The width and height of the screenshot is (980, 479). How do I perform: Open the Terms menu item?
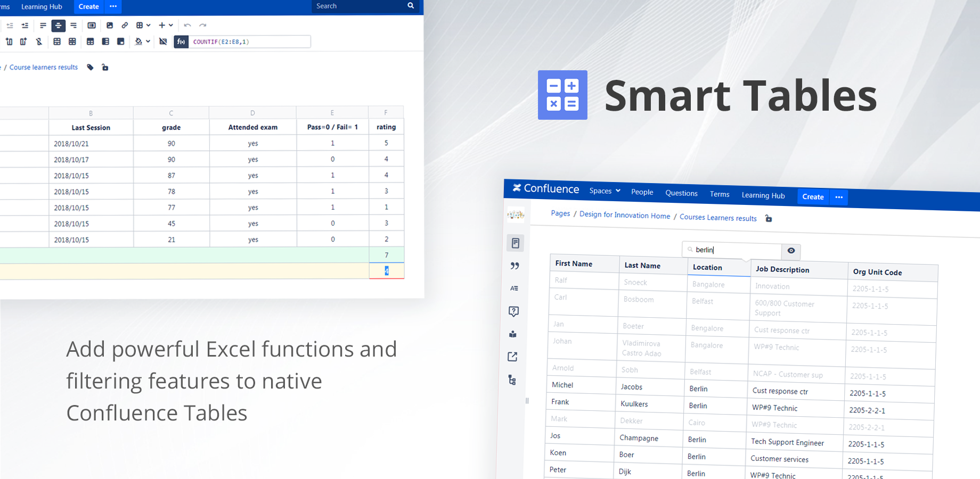point(720,194)
